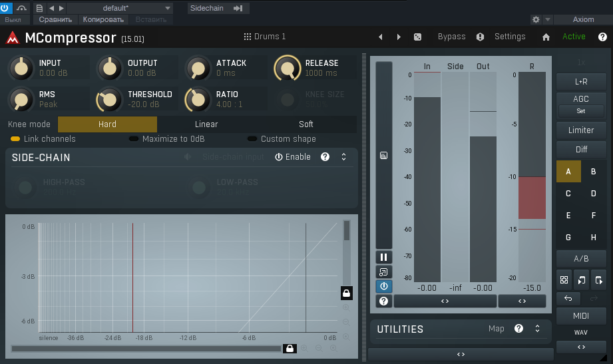Open the meter settings icon
Image resolution: width=613 pixels, height=364 pixels.
coord(383,156)
